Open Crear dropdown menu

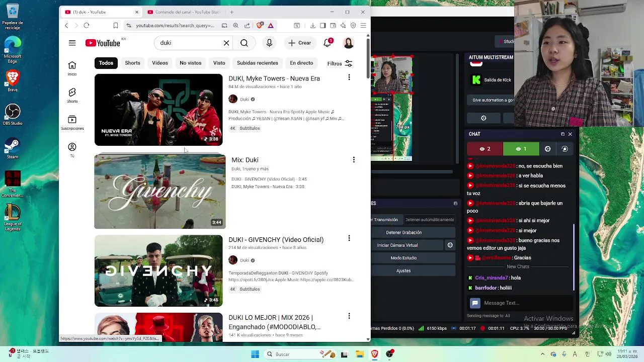pyautogui.click(x=299, y=43)
